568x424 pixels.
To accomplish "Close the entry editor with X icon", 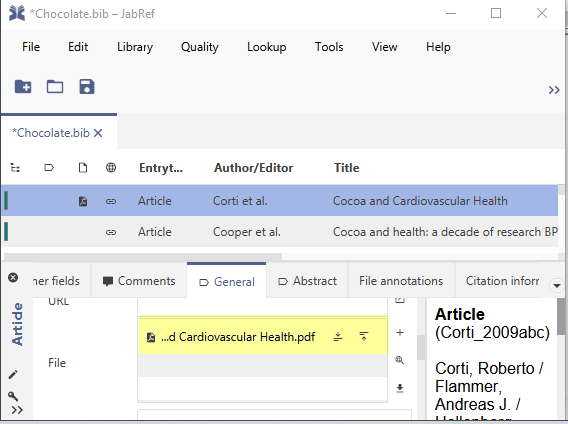I will (x=13, y=278).
